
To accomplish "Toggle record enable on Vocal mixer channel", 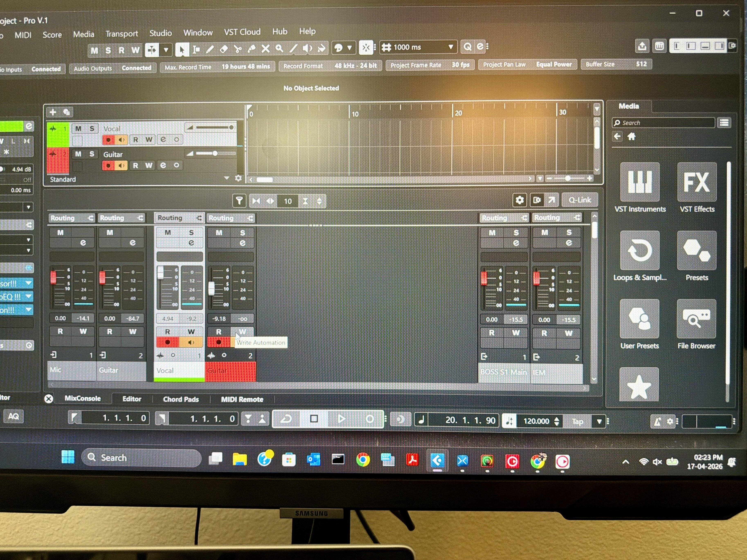I will tap(168, 342).
